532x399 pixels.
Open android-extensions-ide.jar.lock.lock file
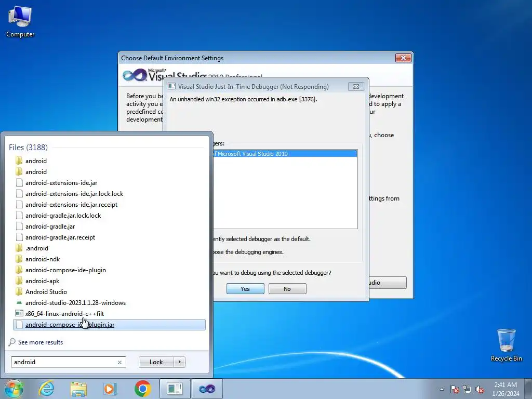click(109, 193)
